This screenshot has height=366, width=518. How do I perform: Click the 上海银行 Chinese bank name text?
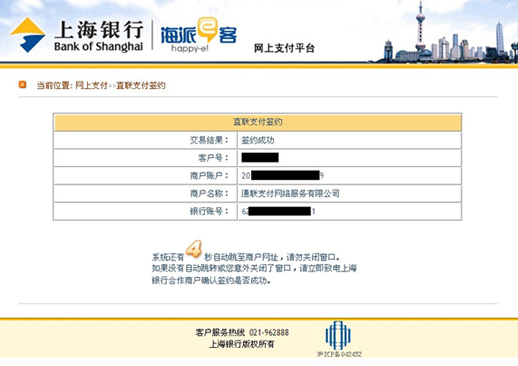point(99,30)
